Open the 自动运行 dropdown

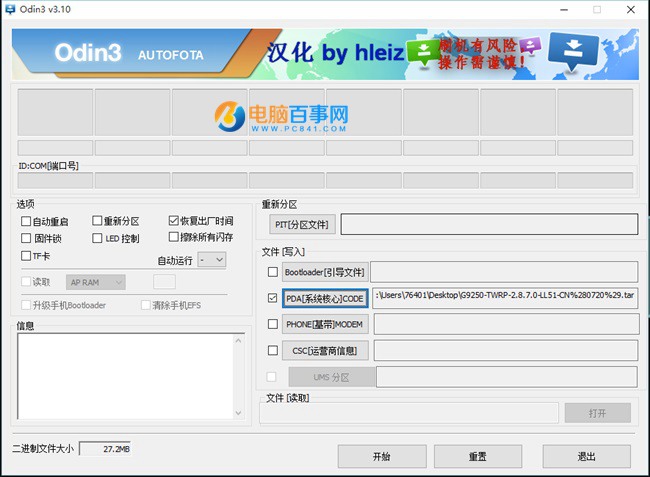coord(212,260)
